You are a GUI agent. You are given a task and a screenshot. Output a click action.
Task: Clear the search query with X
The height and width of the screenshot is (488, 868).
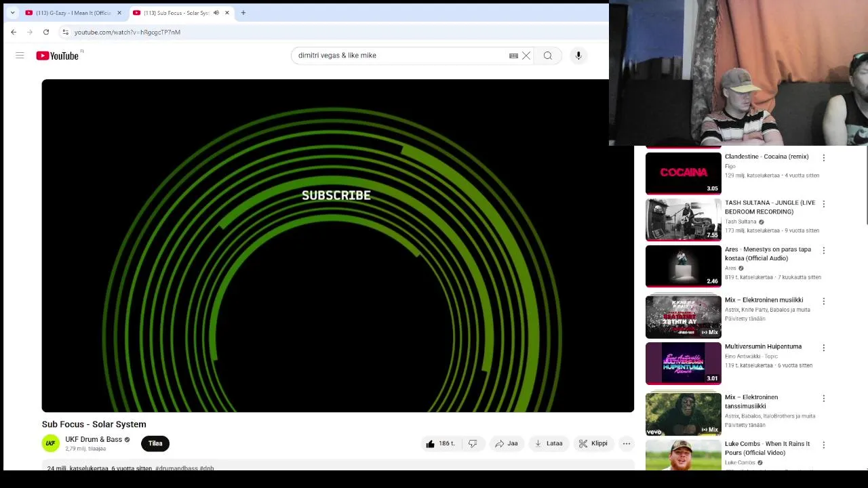point(526,56)
